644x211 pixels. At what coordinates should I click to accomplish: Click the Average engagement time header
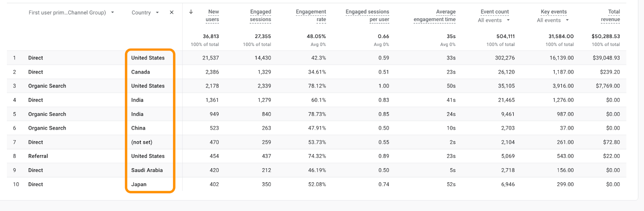[x=435, y=15]
